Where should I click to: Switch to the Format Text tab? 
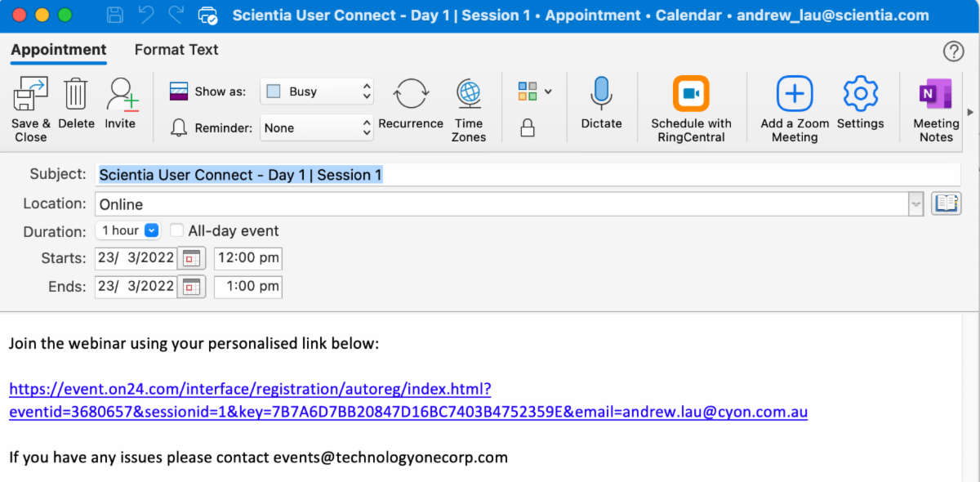click(176, 50)
